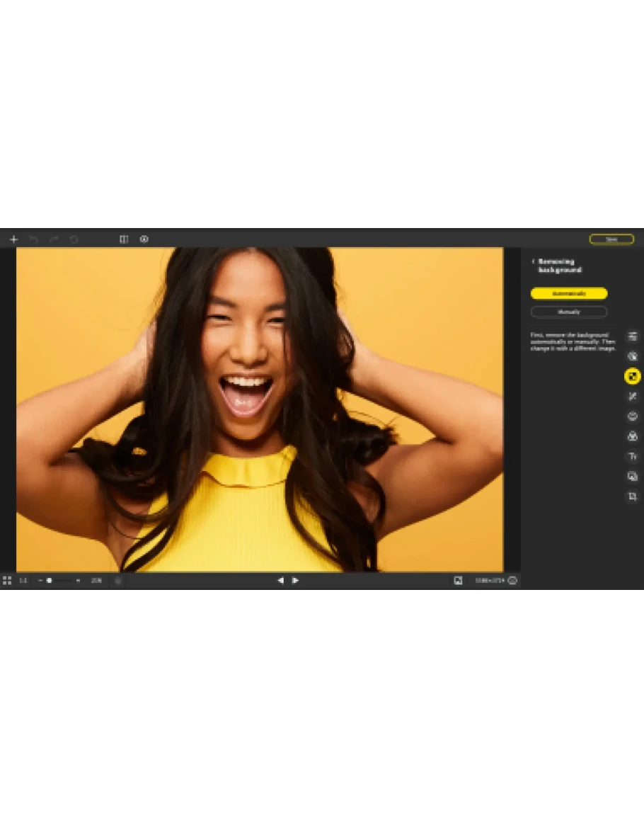This screenshot has height=818, width=644.
Task: Select the Crop tool icon
Action: [x=633, y=497]
